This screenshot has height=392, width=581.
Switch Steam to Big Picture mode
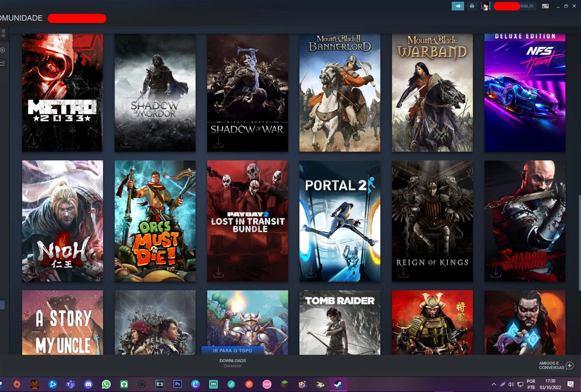pyautogui.click(x=545, y=6)
